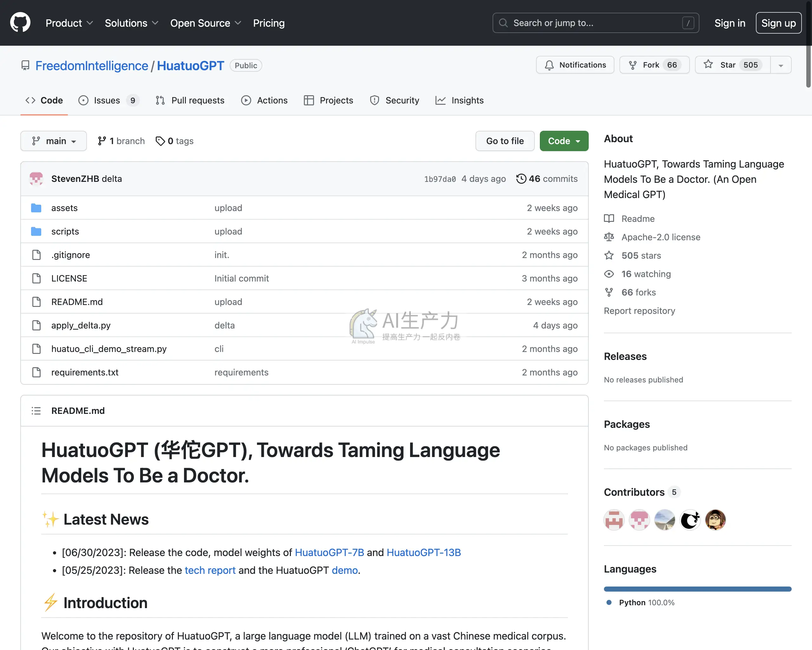Click the Fork icon in header
Image resolution: width=812 pixels, height=650 pixels.
tap(633, 65)
